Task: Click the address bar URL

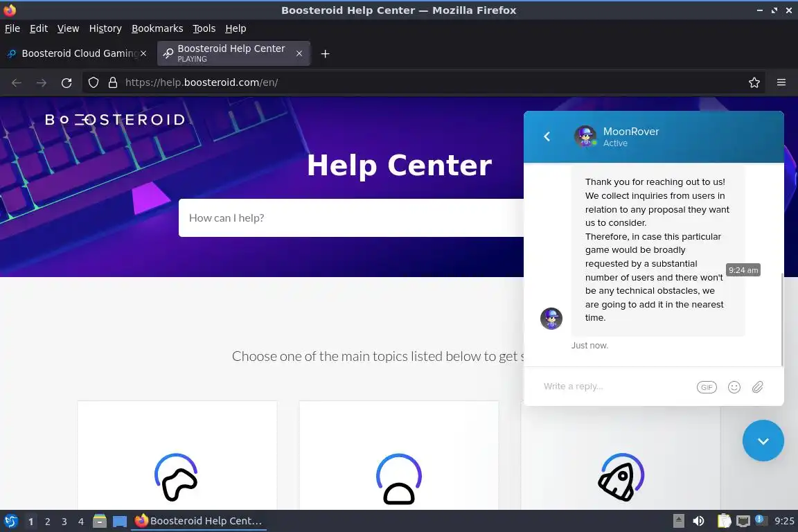Action: pos(202,82)
